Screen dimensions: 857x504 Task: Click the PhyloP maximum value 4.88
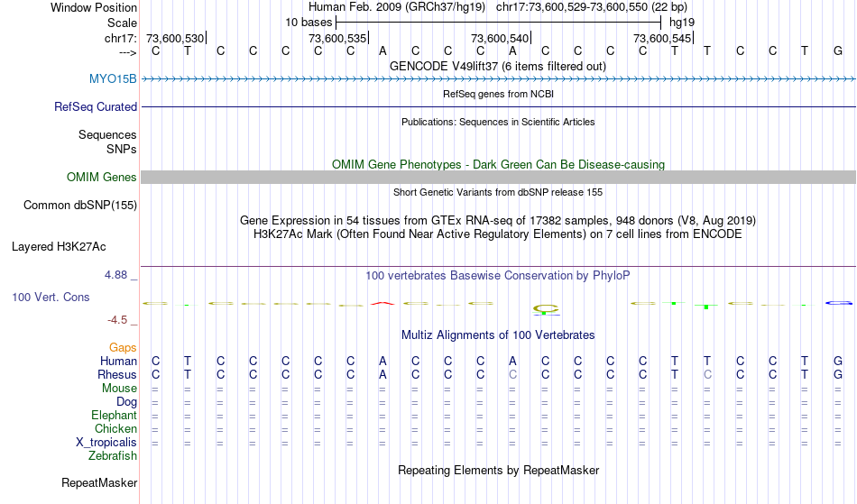coord(115,275)
